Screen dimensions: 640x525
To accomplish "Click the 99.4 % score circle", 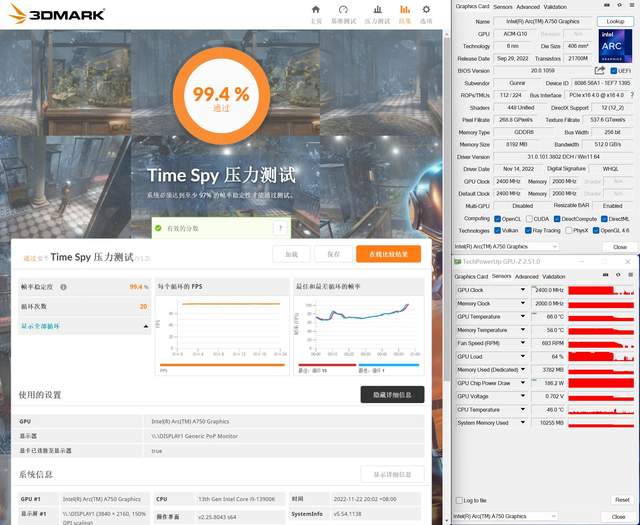I will (x=221, y=96).
